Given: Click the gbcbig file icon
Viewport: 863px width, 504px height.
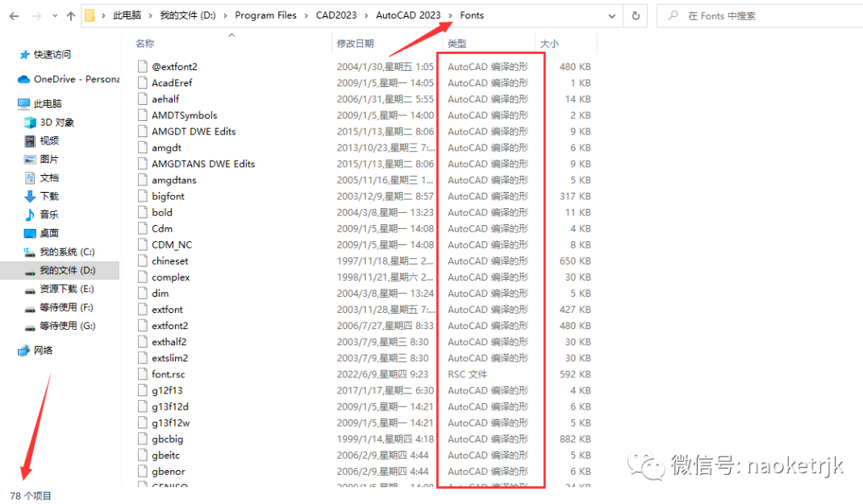Looking at the screenshot, I should [143, 439].
